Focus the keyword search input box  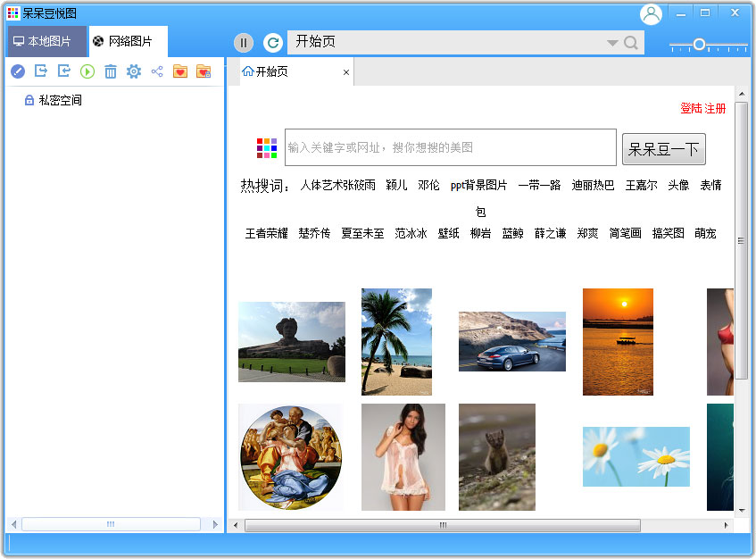point(451,147)
